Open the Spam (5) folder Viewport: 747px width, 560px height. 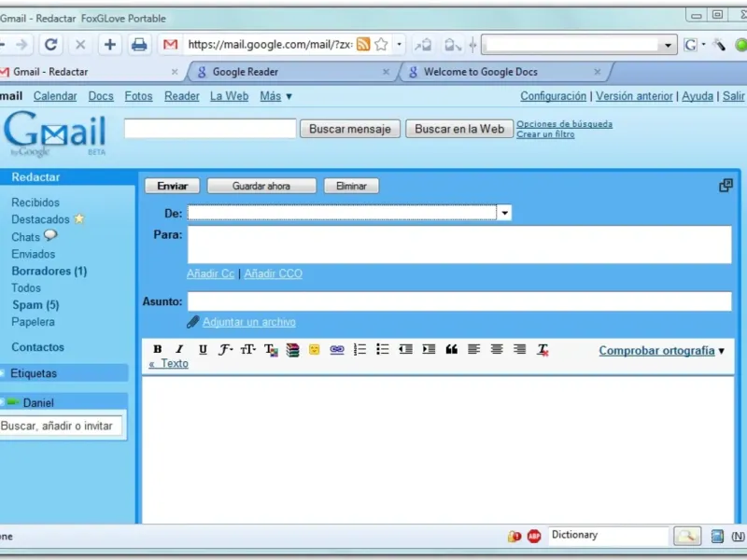(35, 305)
